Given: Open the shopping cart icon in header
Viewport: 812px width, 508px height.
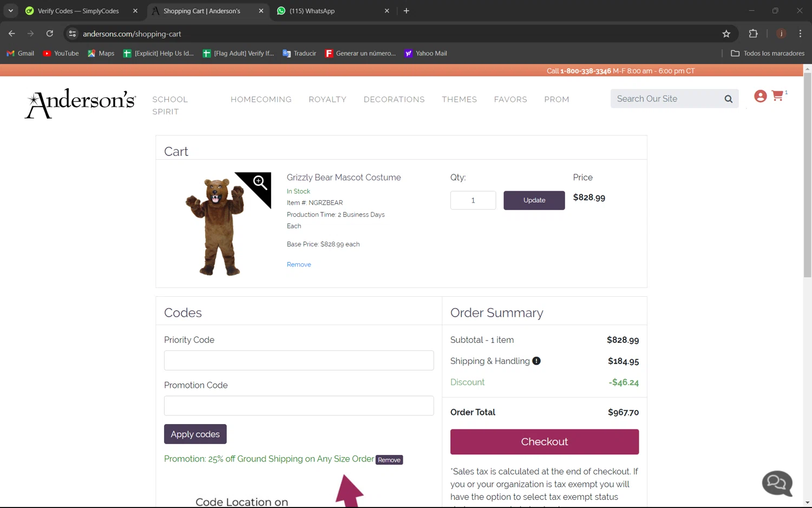Looking at the screenshot, I should [x=778, y=96].
